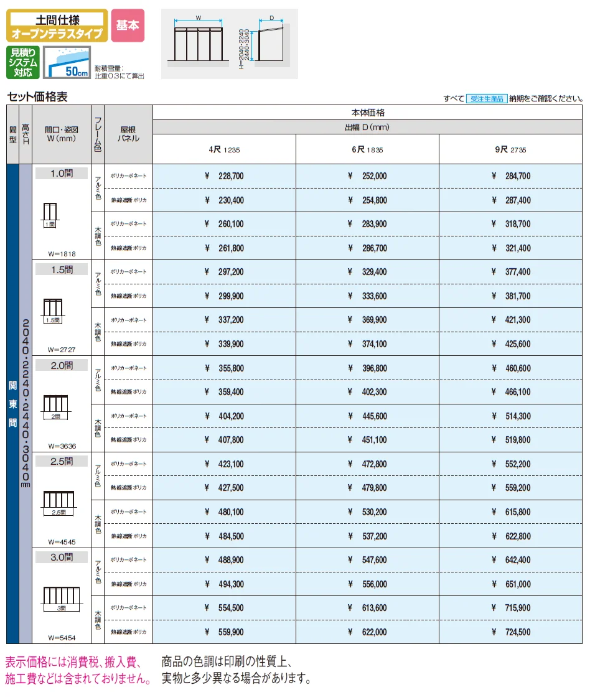
Task: Click the 9尺 2735 column header
Action: click(510, 149)
